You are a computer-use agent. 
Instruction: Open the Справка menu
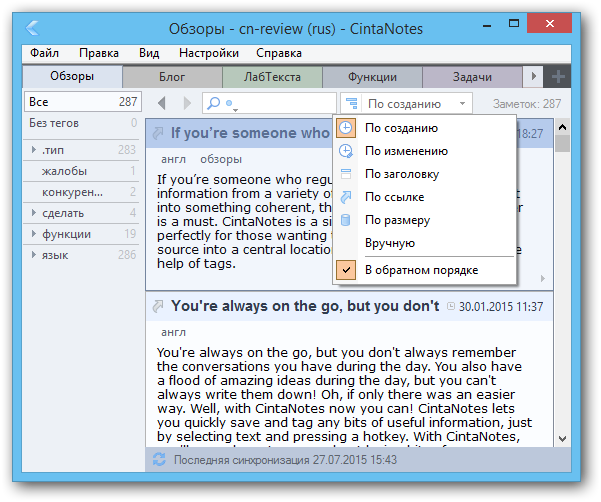[279, 53]
